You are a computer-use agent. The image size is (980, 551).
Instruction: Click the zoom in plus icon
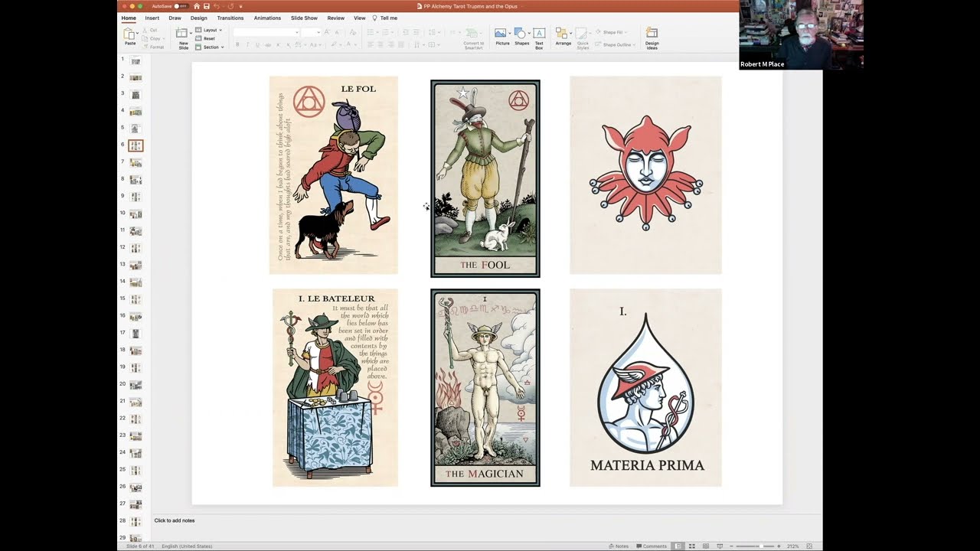pos(779,546)
